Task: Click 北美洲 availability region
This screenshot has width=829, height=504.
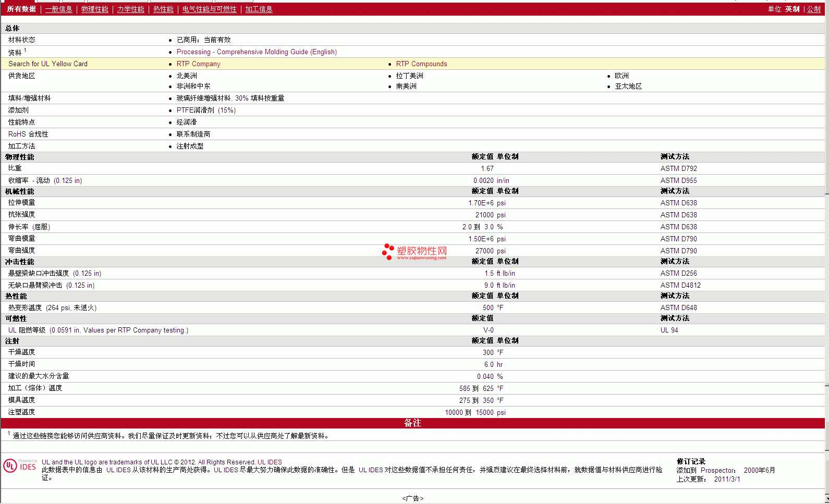Action: pos(187,76)
